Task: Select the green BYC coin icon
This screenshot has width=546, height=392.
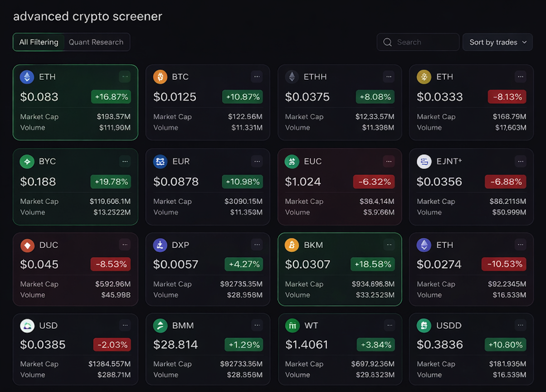Action: click(26, 161)
